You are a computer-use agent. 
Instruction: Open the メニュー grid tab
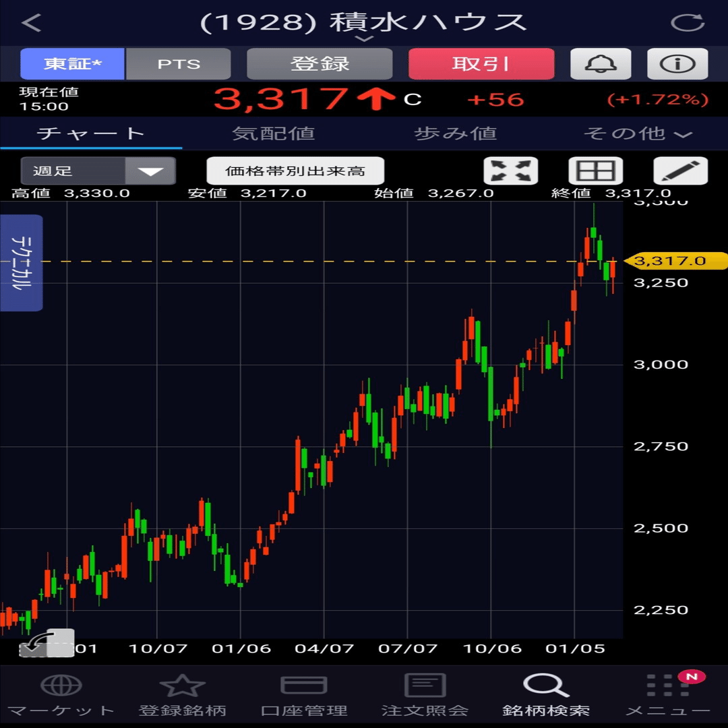pos(667,695)
